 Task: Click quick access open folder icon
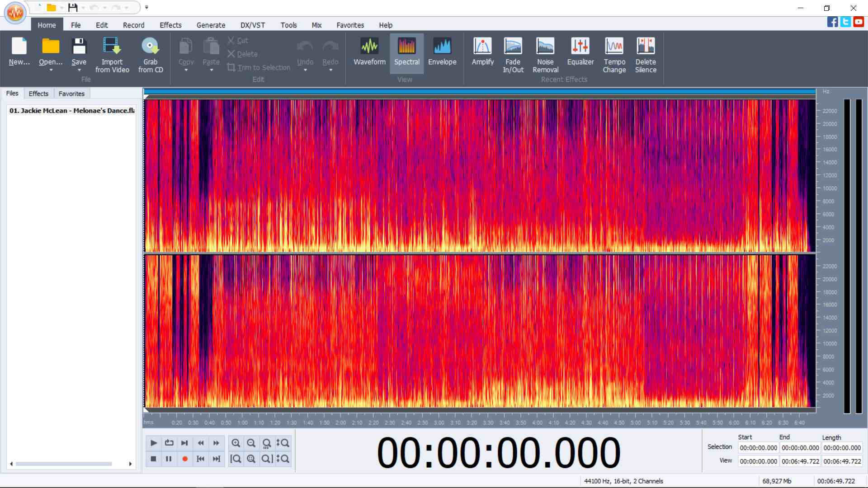point(52,7)
